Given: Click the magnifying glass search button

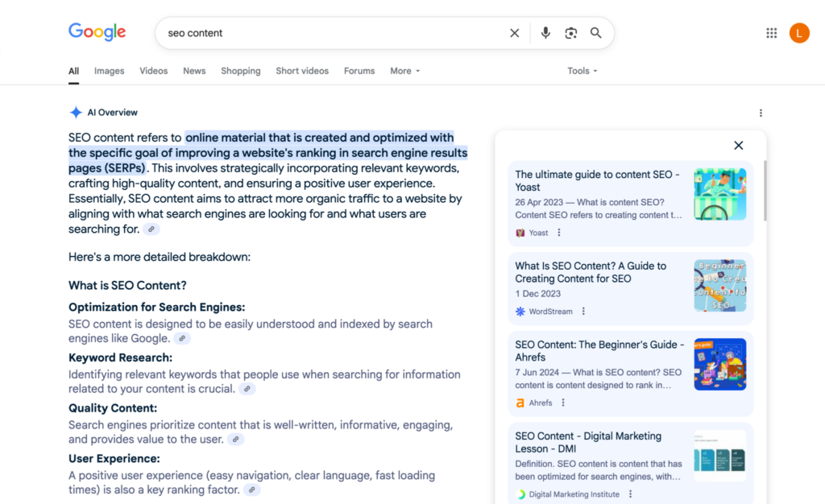Looking at the screenshot, I should (596, 33).
